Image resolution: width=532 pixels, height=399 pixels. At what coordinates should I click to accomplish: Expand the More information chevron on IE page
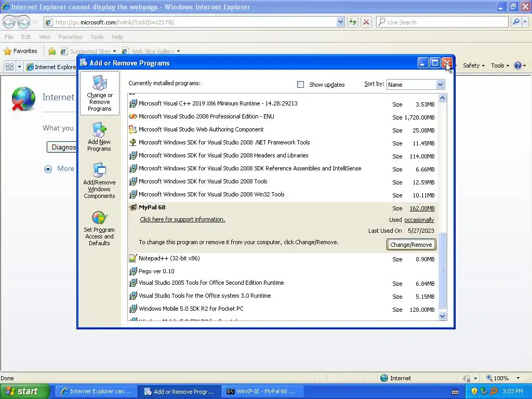click(x=48, y=169)
